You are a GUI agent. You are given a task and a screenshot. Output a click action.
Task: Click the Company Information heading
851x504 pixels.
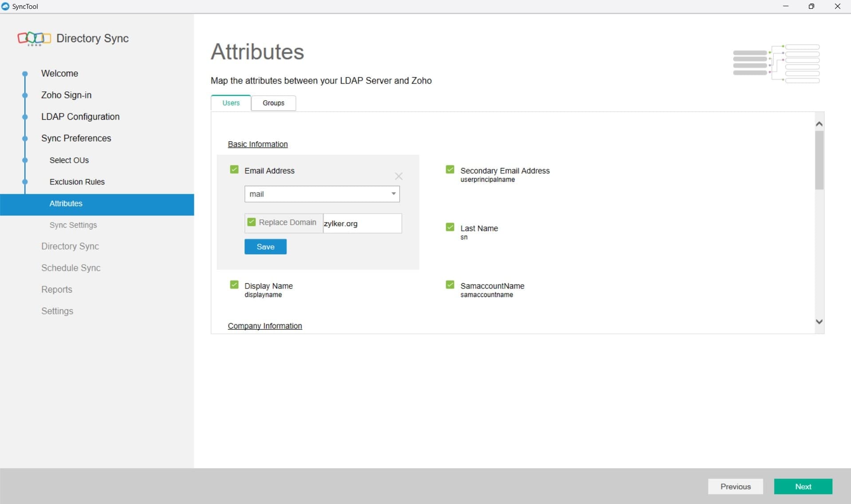(x=265, y=326)
